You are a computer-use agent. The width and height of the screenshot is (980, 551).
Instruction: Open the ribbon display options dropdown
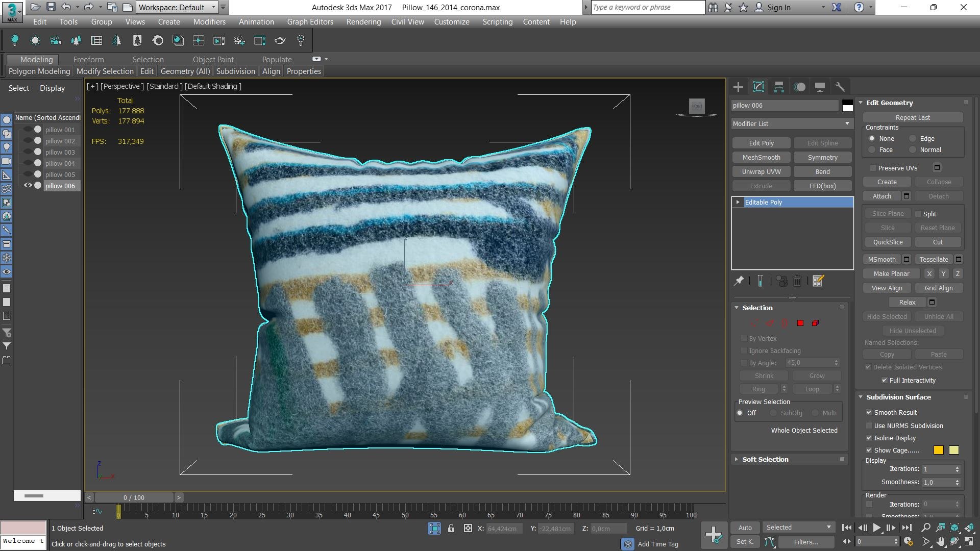tap(326, 59)
